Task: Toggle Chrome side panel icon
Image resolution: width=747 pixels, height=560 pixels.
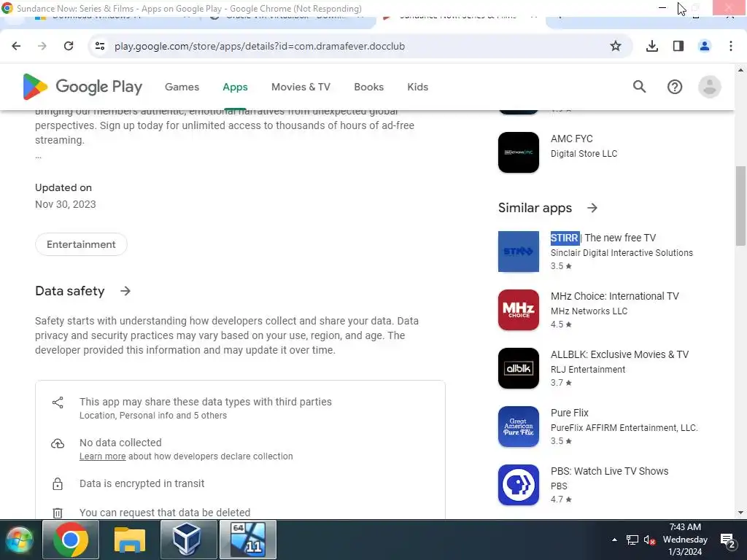Action: pyautogui.click(x=678, y=46)
